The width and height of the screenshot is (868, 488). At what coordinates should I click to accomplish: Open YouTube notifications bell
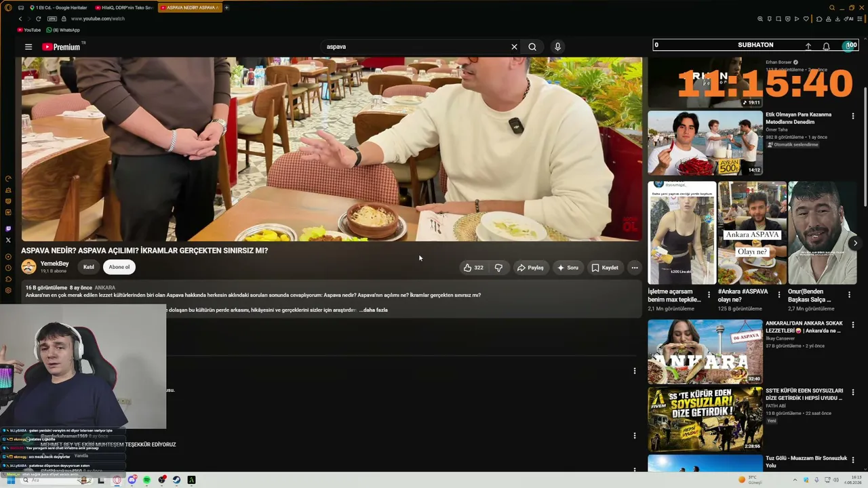(826, 46)
